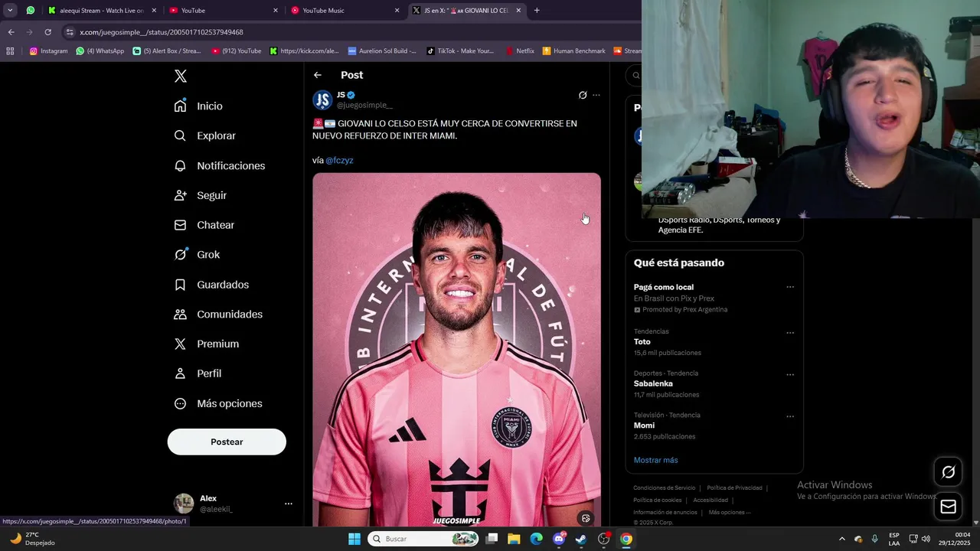Switch to YouTube Music tab
The image size is (980, 551).
pos(345,11)
